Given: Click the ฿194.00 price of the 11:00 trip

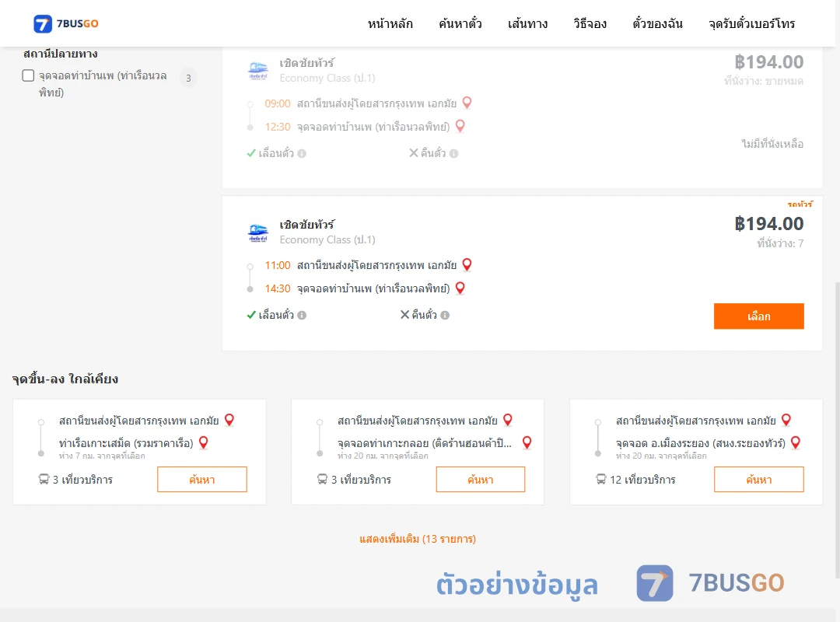Looking at the screenshot, I should (x=768, y=224).
